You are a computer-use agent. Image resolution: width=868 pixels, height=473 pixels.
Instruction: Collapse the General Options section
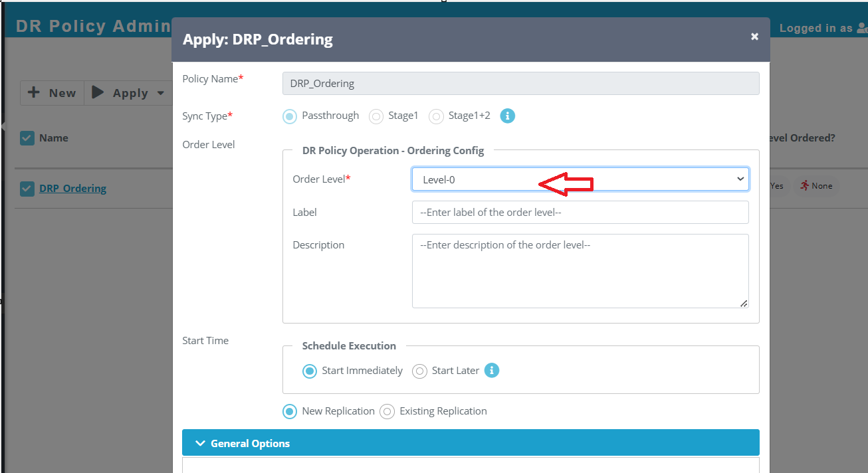click(x=471, y=443)
